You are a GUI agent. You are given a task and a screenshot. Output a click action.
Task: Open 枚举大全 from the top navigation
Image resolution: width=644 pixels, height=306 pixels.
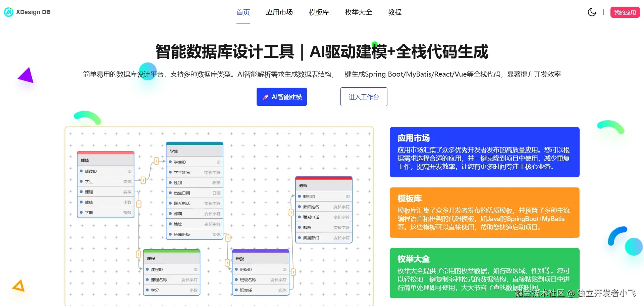tap(358, 12)
